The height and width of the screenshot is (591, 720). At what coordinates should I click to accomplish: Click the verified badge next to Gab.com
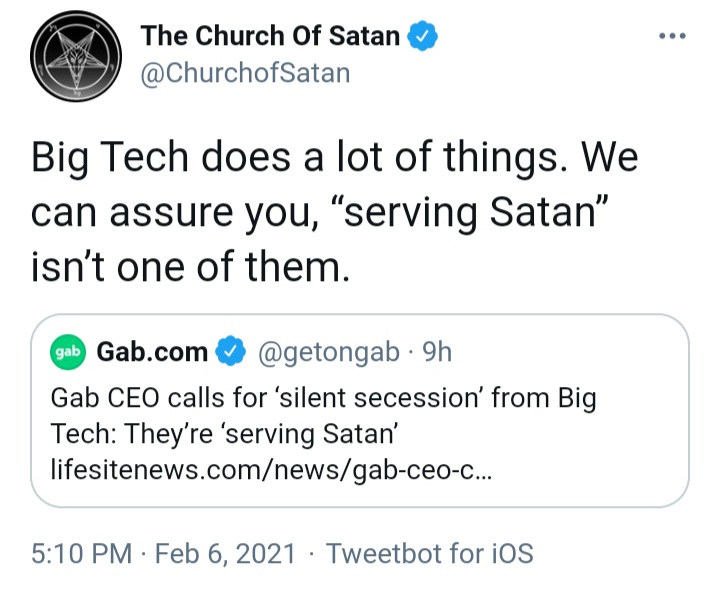pyautogui.click(x=231, y=352)
